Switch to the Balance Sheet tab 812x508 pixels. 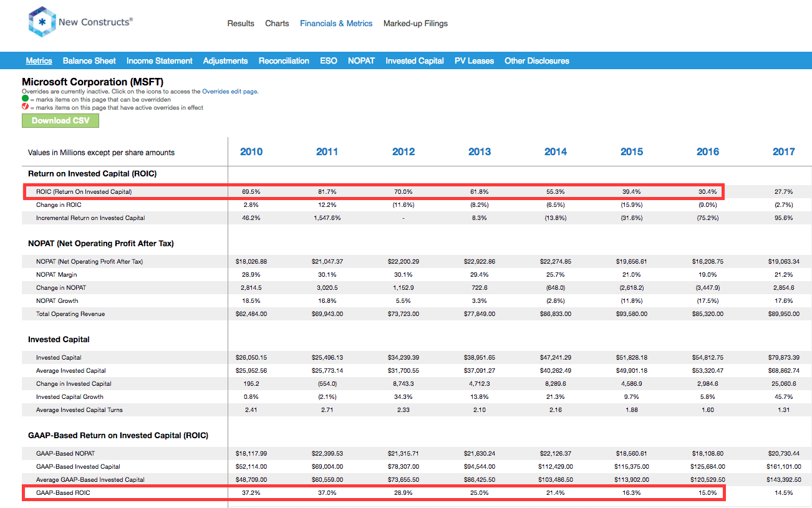(x=89, y=61)
